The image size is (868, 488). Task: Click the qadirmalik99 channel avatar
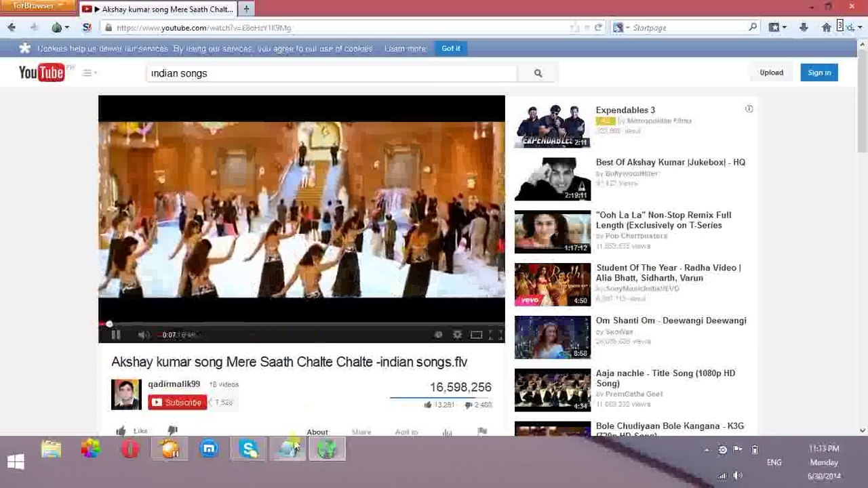[x=126, y=394]
